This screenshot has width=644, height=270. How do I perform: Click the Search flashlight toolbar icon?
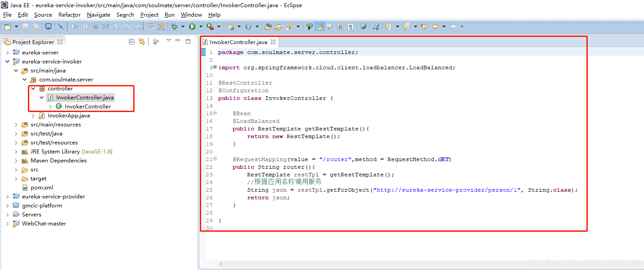pos(289,27)
